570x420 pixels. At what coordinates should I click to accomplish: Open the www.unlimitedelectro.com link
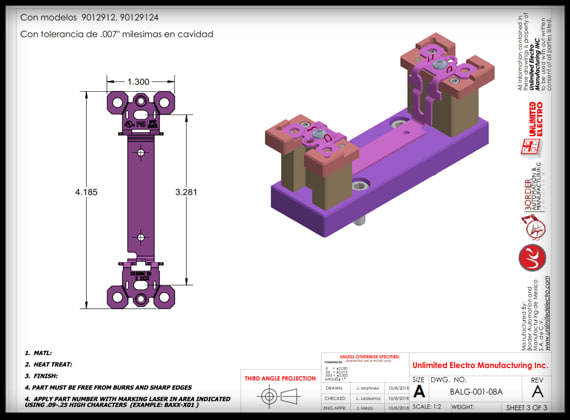click(x=547, y=313)
